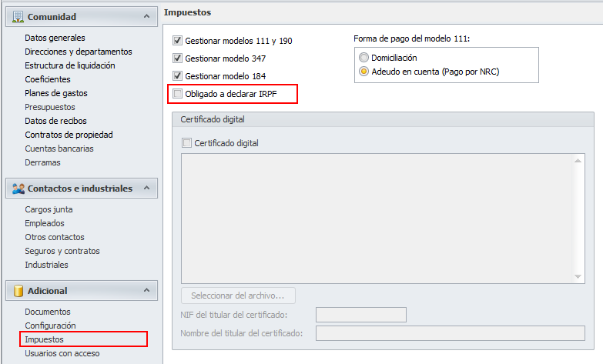Click the Adicional yellow cylinder icon
Viewport: 603px width, 364px height.
tap(18, 291)
